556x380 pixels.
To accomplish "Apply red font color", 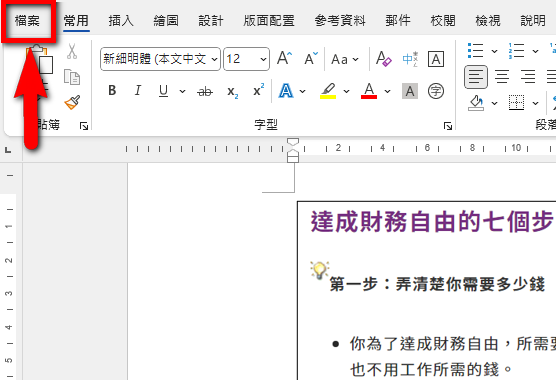I will pyautogui.click(x=369, y=91).
